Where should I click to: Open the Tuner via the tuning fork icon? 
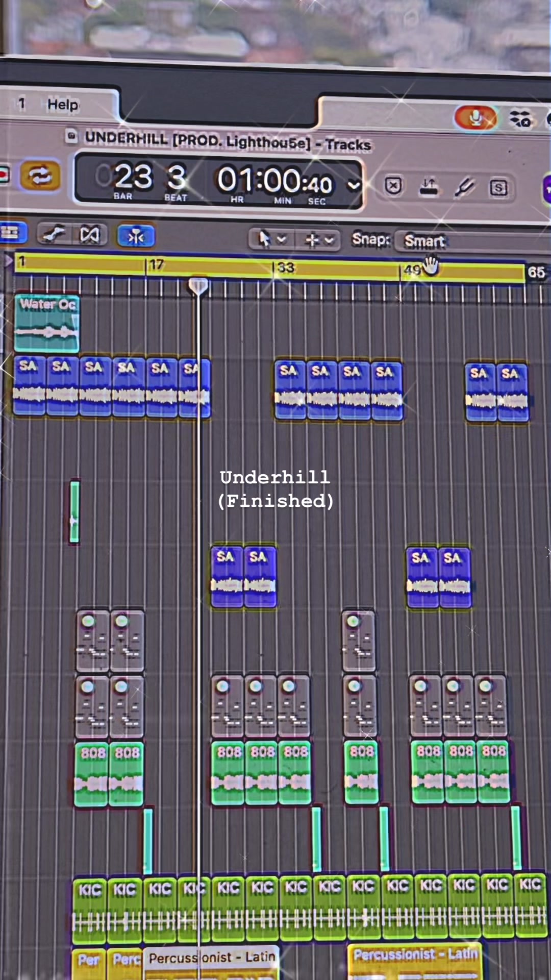[464, 187]
